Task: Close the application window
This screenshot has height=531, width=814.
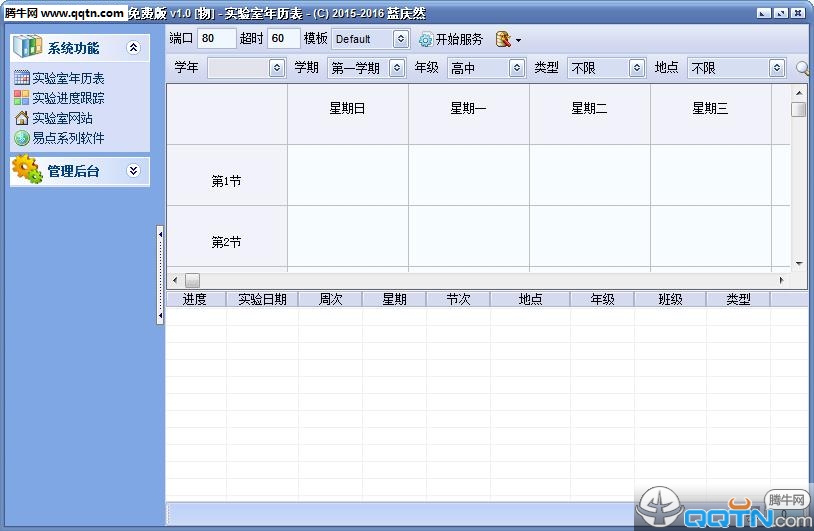Action: click(x=798, y=13)
